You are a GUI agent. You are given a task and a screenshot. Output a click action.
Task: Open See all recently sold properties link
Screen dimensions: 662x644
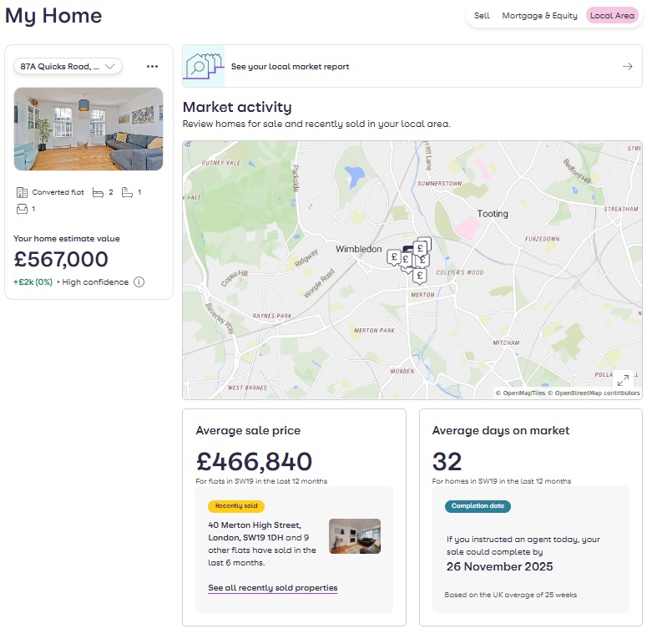coord(272,588)
